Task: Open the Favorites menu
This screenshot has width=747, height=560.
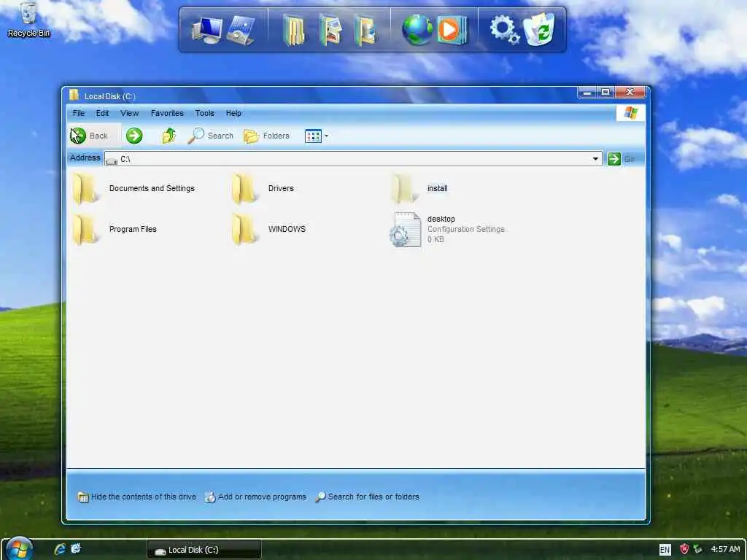Action: click(167, 113)
